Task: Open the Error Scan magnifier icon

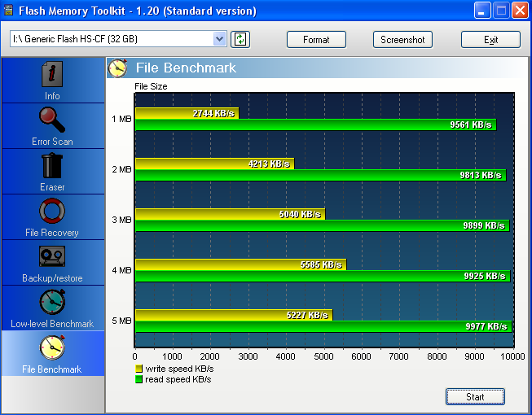Action: [52, 120]
